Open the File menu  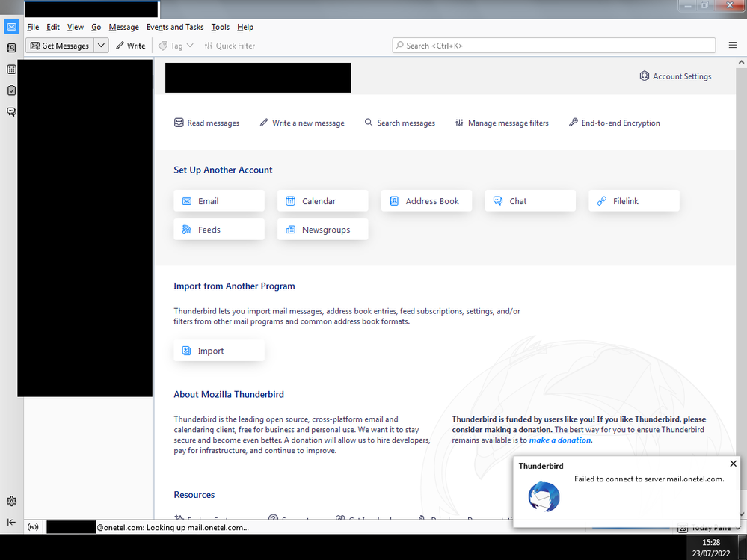[33, 27]
